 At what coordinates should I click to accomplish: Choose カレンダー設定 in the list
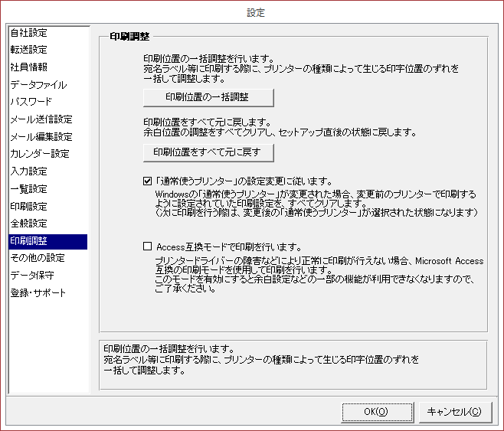coord(48,154)
